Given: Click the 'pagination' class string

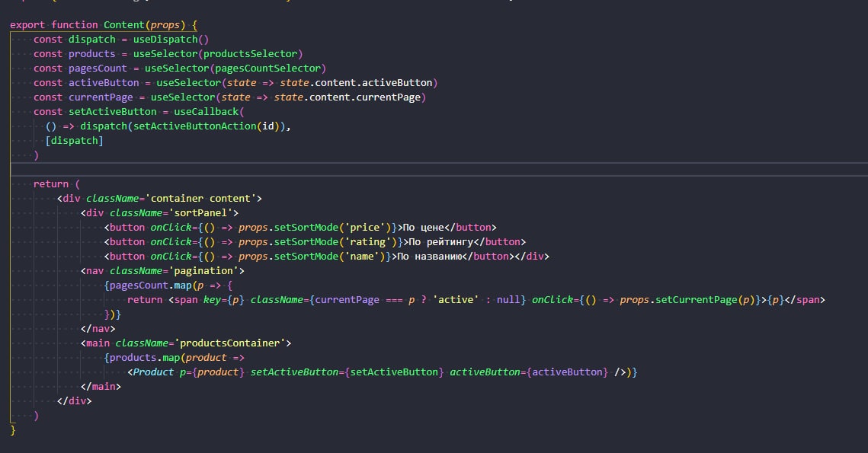Looking at the screenshot, I should point(203,270).
